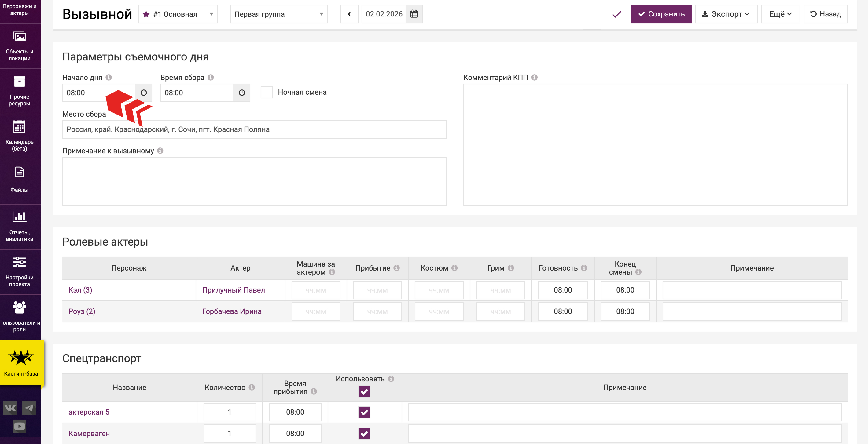Screen dimensions: 868x444
Task: Open Календарь (бета) from sidebar
Action: [20, 136]
